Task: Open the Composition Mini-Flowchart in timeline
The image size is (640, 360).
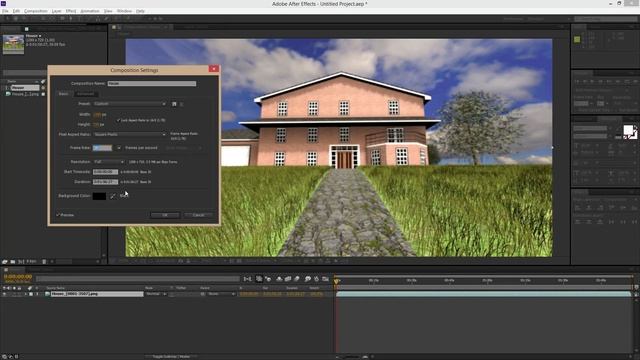Action: pyautogui.click(x=247, y=279)
